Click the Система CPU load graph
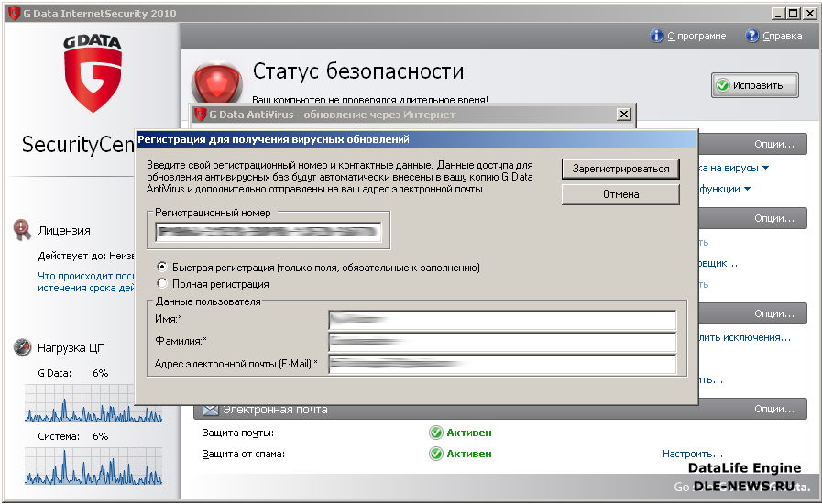 click(93, 466)
